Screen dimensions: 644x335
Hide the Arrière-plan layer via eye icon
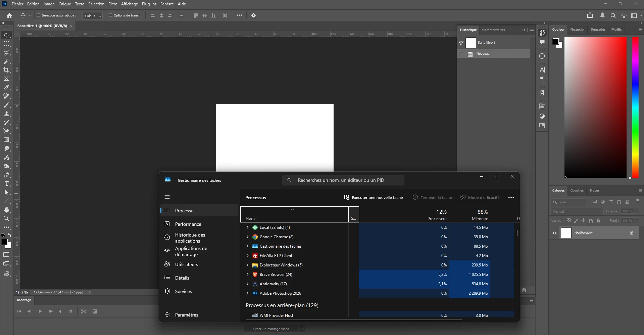[554, 233]
